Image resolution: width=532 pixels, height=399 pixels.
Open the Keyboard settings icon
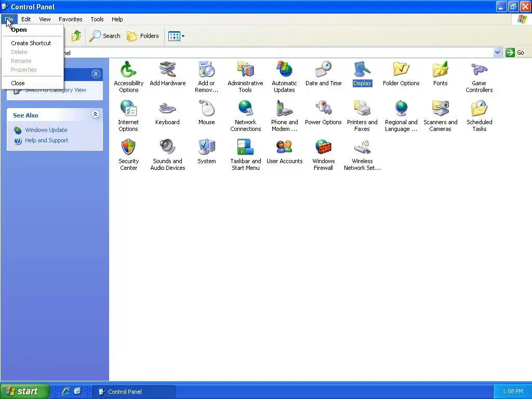pyautogui.click(x=167, y=113)
